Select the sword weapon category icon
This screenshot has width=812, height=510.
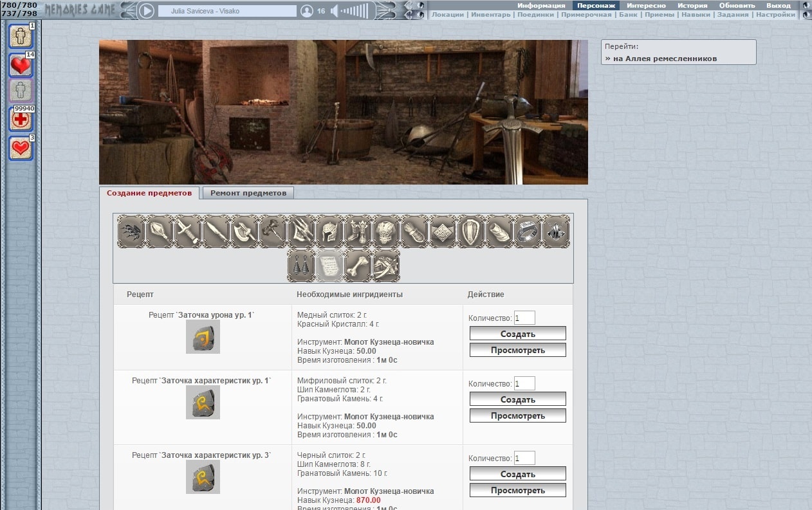tap(187, 232)
